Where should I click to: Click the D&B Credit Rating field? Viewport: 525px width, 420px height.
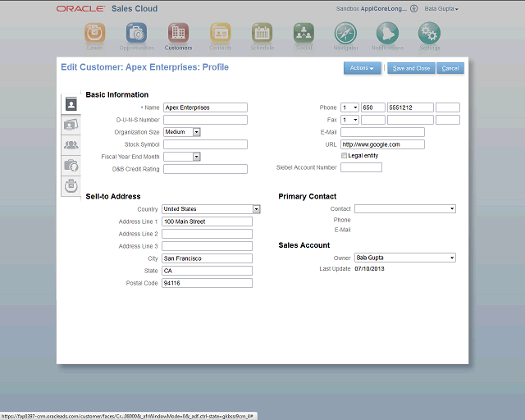(205, 169)
